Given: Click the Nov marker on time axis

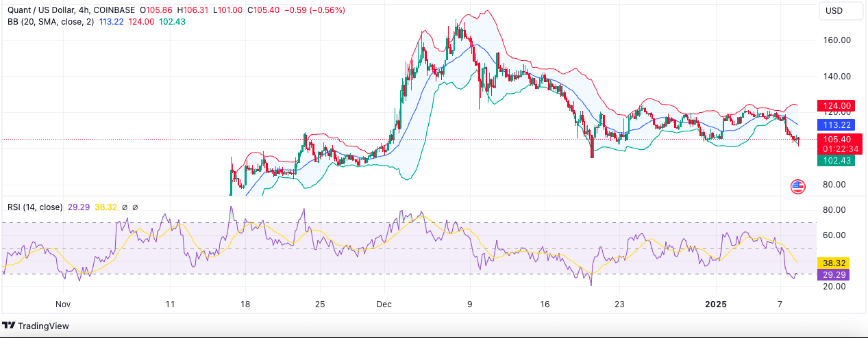Looking at the screenshot, I should click(x=63, y=303).
